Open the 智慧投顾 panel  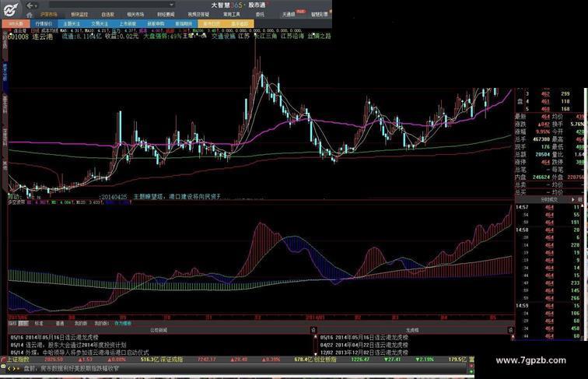(319, 14)
